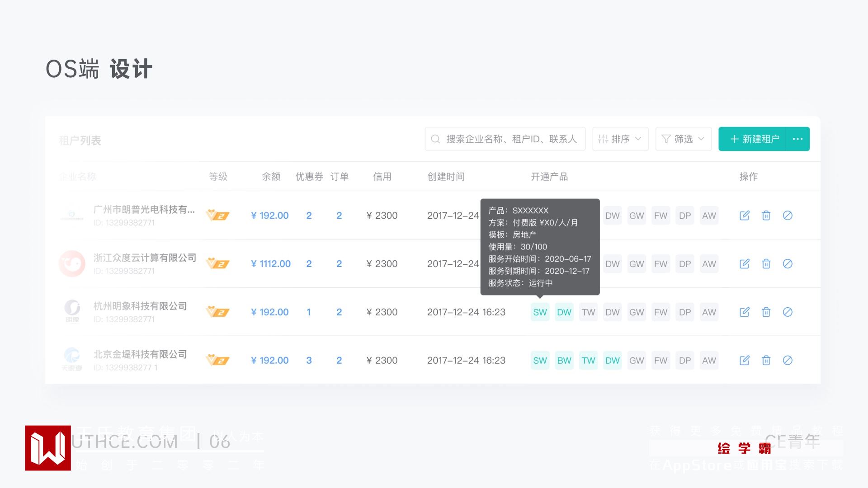Viewport: 868px width, 488px height.
Task: Click the search magnifier icon
Action: (x=435, y=139)
